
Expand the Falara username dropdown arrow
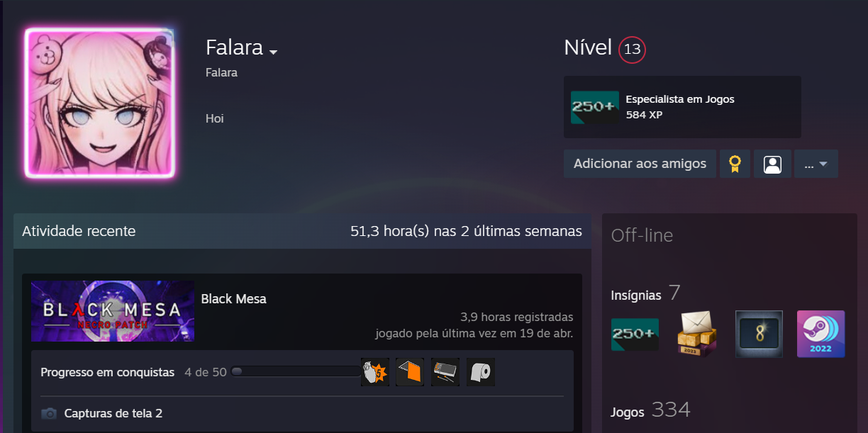(273, 52)
